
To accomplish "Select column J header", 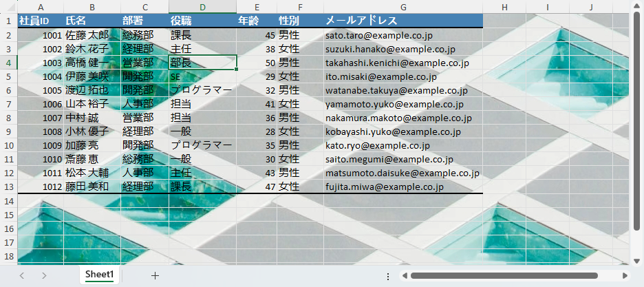I will (590, 7).
